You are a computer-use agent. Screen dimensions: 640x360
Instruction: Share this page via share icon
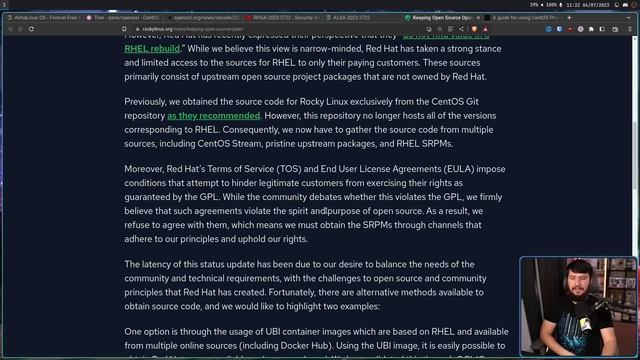[461, 29]
